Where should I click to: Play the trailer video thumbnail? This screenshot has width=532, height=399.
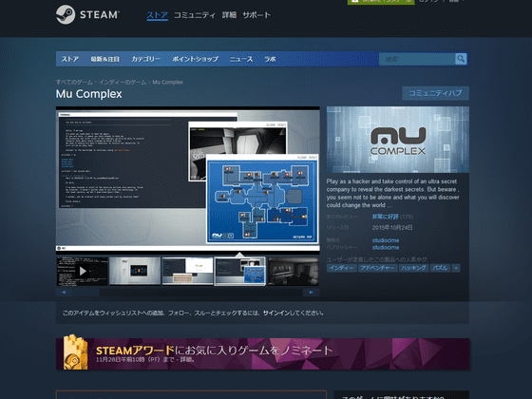point(83,271)
